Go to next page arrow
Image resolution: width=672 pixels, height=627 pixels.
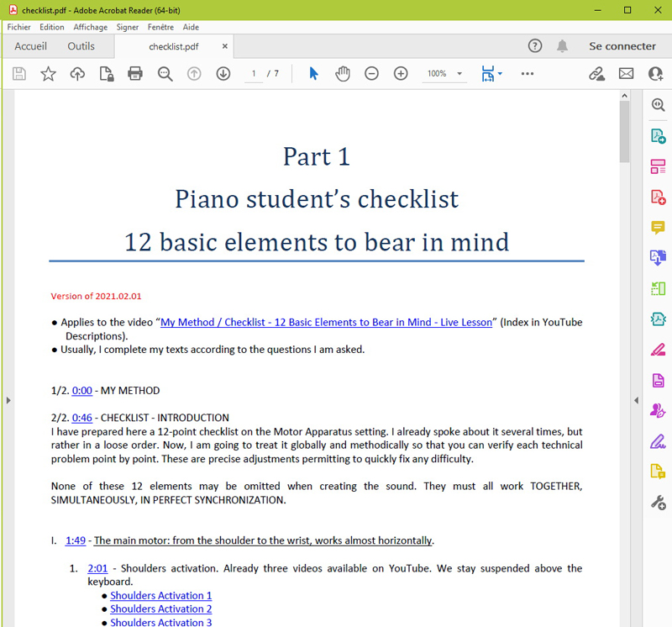tap(223, 74)
